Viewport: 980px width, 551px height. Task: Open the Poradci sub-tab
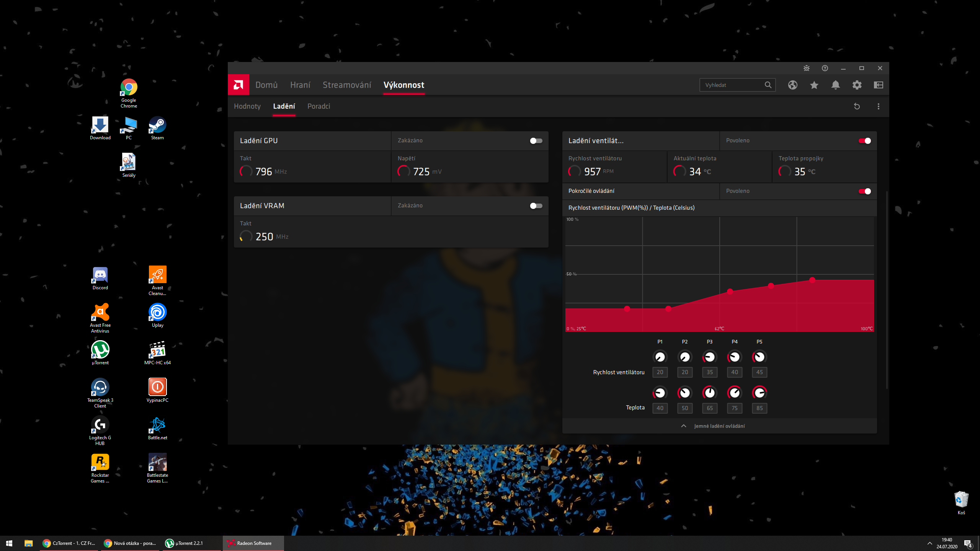point(318,106)
